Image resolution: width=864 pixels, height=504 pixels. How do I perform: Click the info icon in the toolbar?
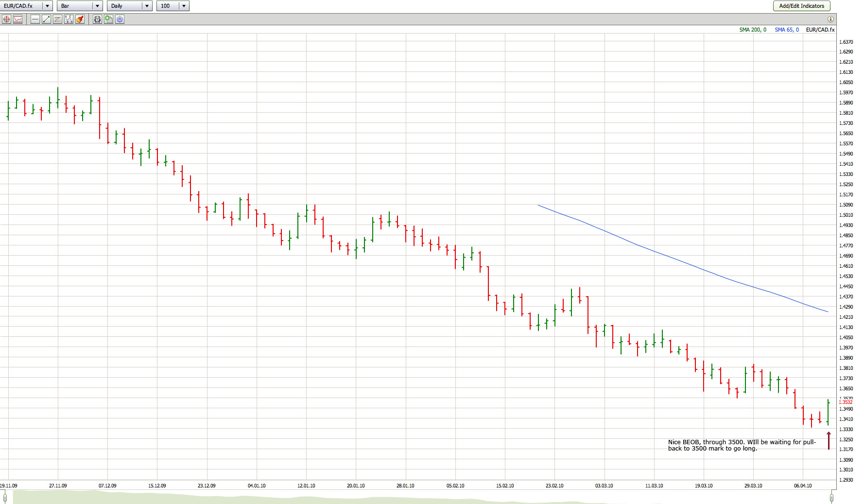click(830, 19)
